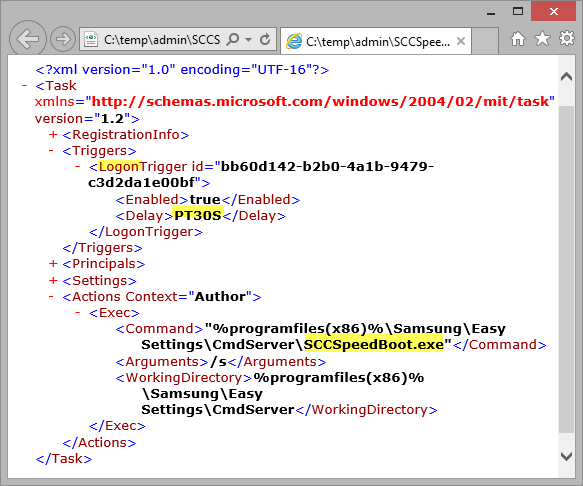This screenshot has height=486, width=583.
Task: Close the Internet Explorer window
Action: pos(554,11)
